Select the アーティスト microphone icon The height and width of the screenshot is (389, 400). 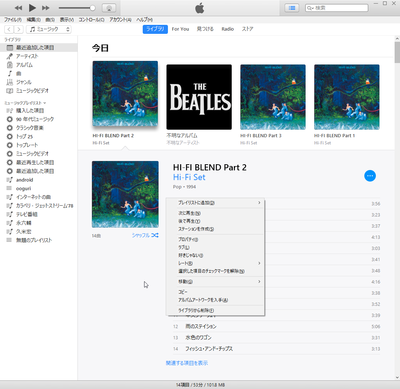point(10,56)
